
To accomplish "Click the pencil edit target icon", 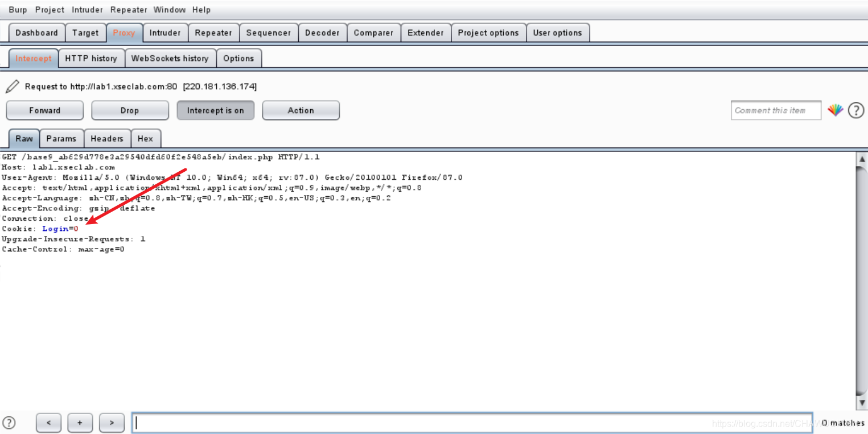I will [12, 86].
